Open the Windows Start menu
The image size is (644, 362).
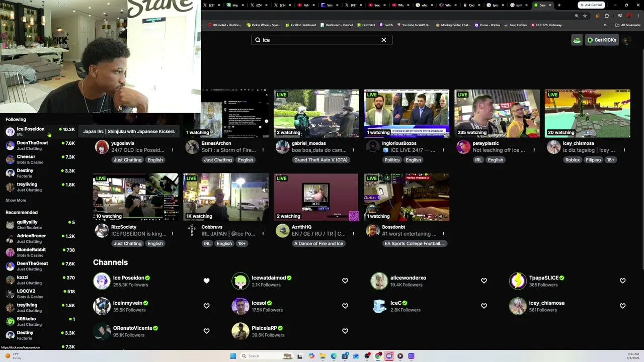(233, 356)
